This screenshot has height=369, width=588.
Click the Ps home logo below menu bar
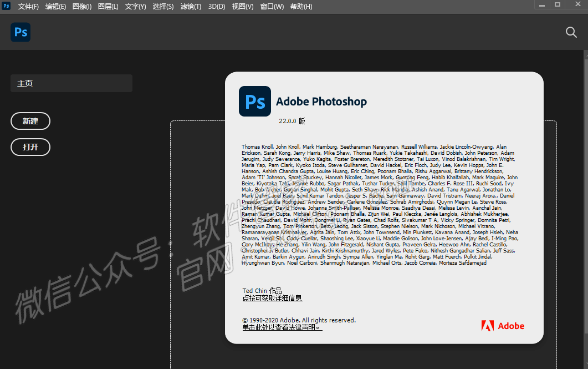[x=21, y=32]
